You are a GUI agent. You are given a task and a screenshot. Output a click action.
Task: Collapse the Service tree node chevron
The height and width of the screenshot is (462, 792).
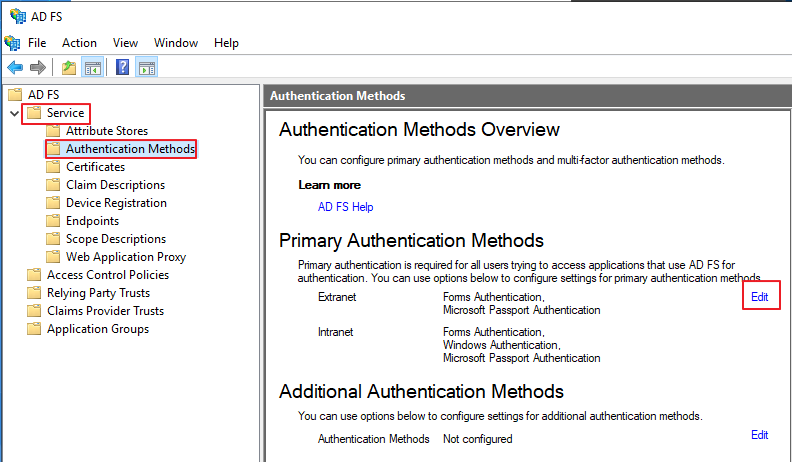tap(15, 113)
